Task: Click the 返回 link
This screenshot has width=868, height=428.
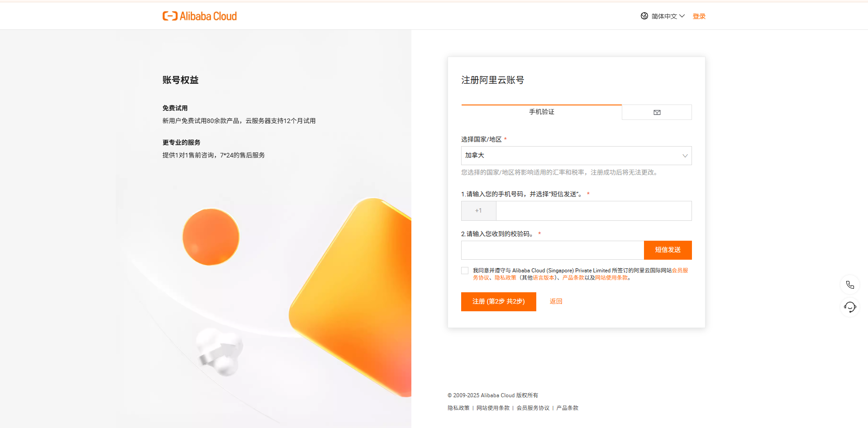Action: (x=556, y=302)
